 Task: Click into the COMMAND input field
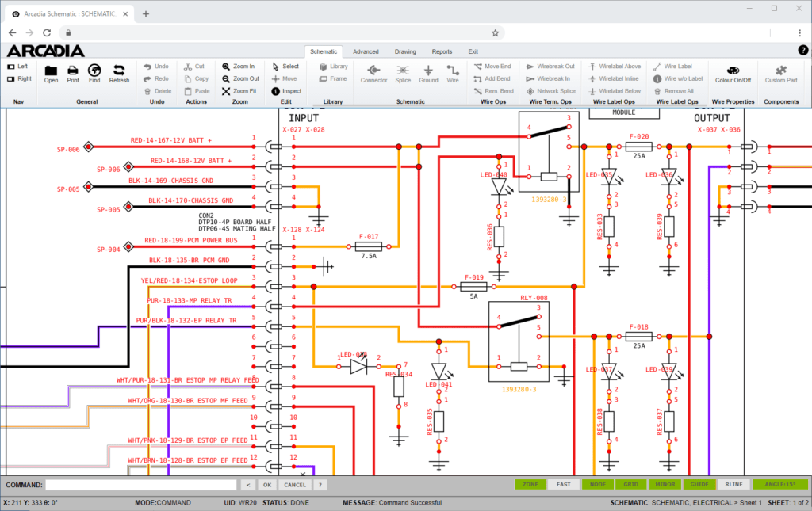(x=141, y=485)
